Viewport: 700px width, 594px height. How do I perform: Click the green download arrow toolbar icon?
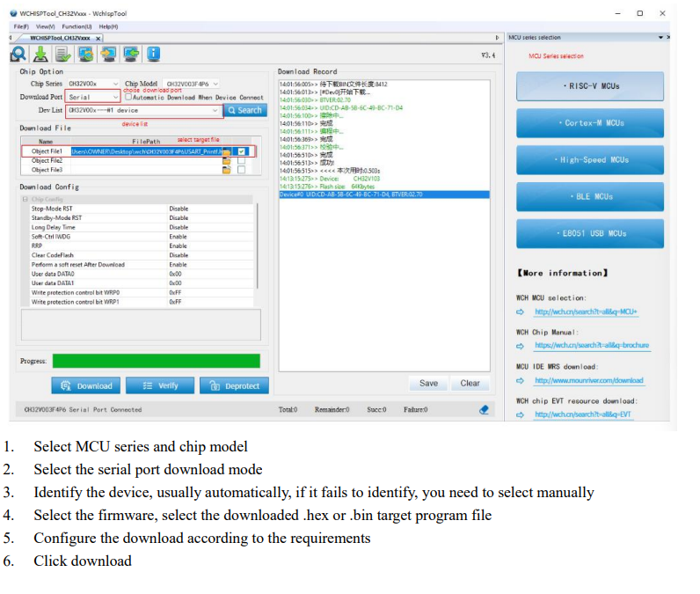pyautogui.click(x=40, y=55)
